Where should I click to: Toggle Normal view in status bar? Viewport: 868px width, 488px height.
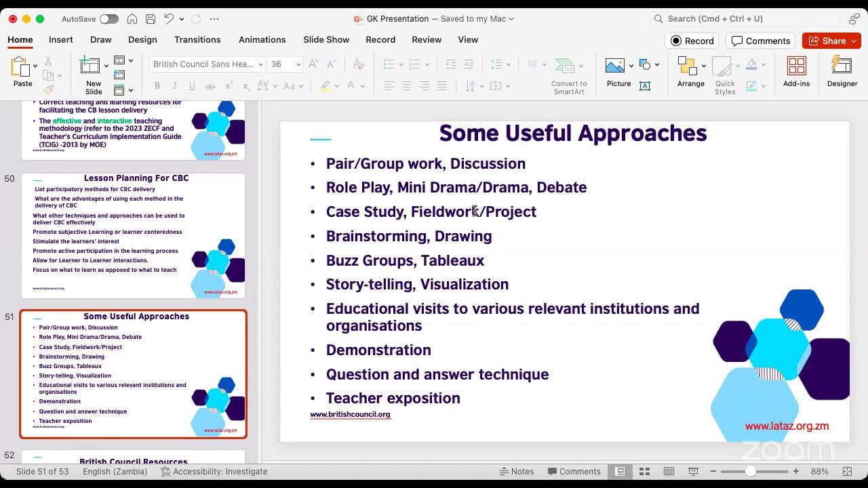[x=620, y=471]
